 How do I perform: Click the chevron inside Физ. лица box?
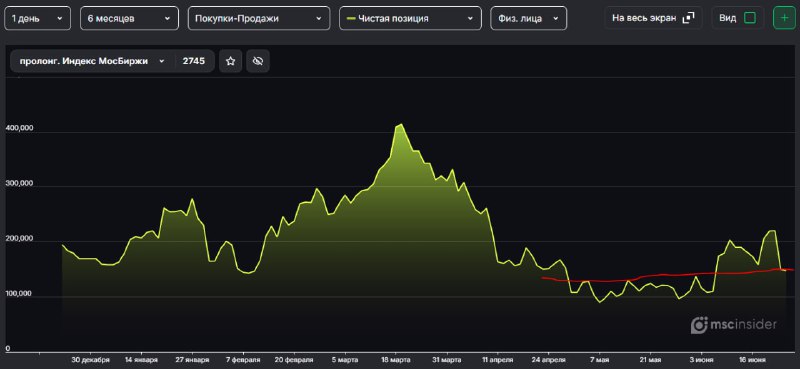556,19
